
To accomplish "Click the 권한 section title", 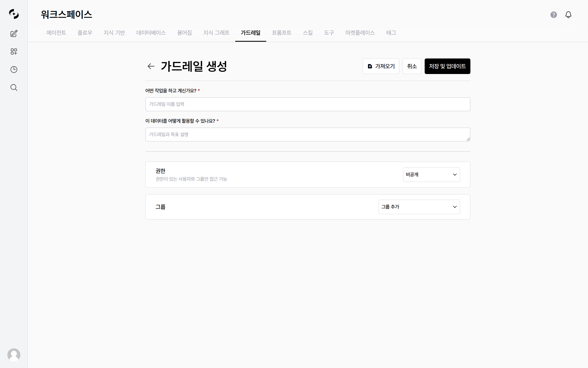I will tap(160, 171).
